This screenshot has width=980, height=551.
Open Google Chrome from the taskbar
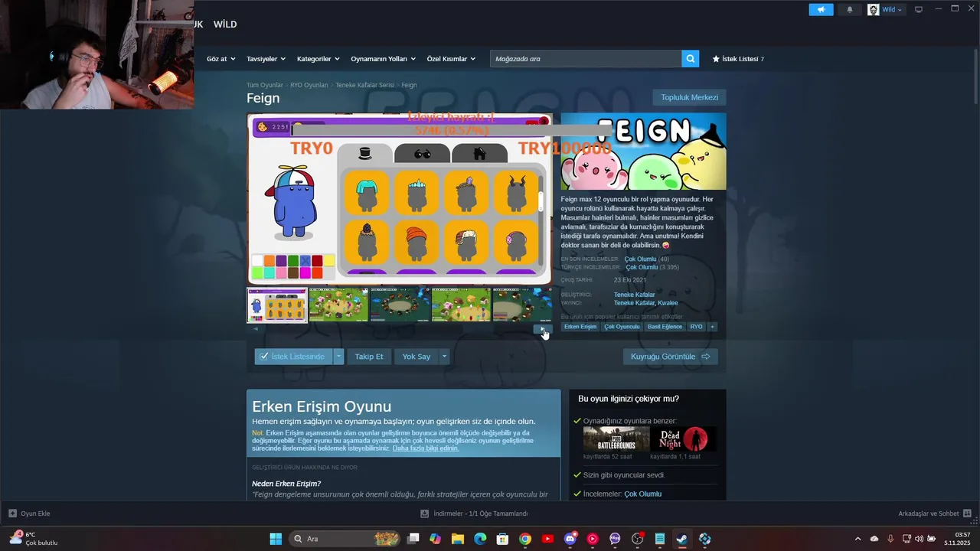click(524, 539)
